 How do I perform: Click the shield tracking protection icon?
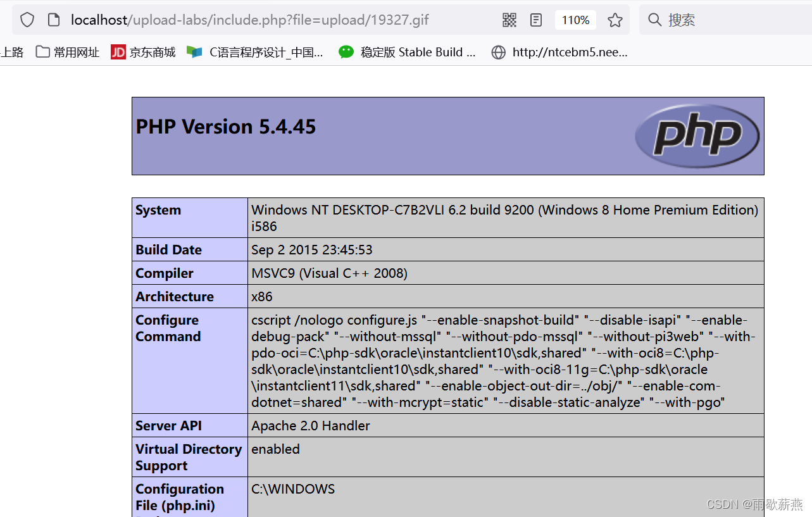click(x=27, y=20)
